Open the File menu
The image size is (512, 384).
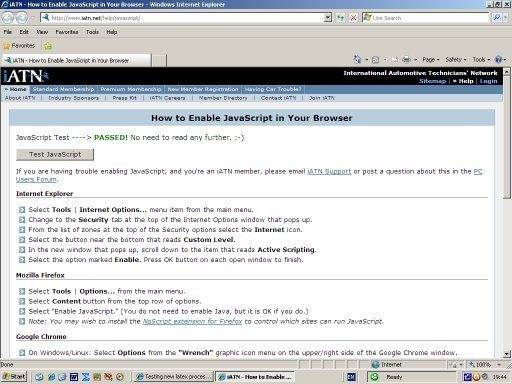pyautogui.click(x=7, y=32)
